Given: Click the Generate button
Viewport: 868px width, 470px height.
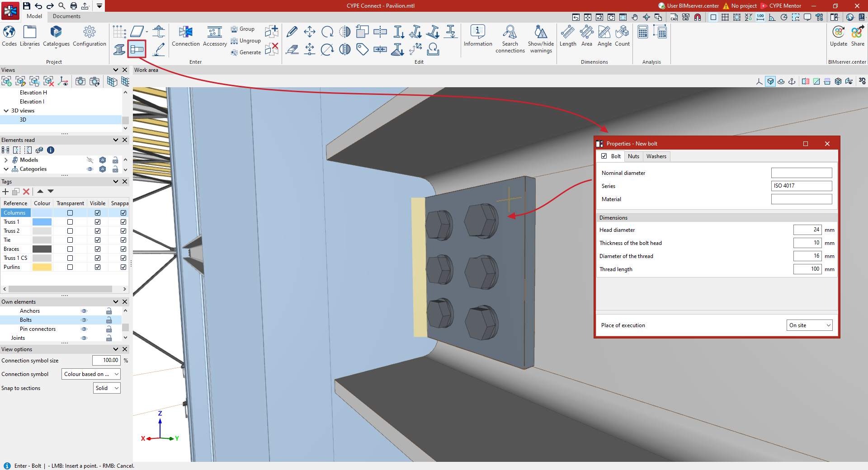Looking at the screenshot, I should (x=246, y=52).
